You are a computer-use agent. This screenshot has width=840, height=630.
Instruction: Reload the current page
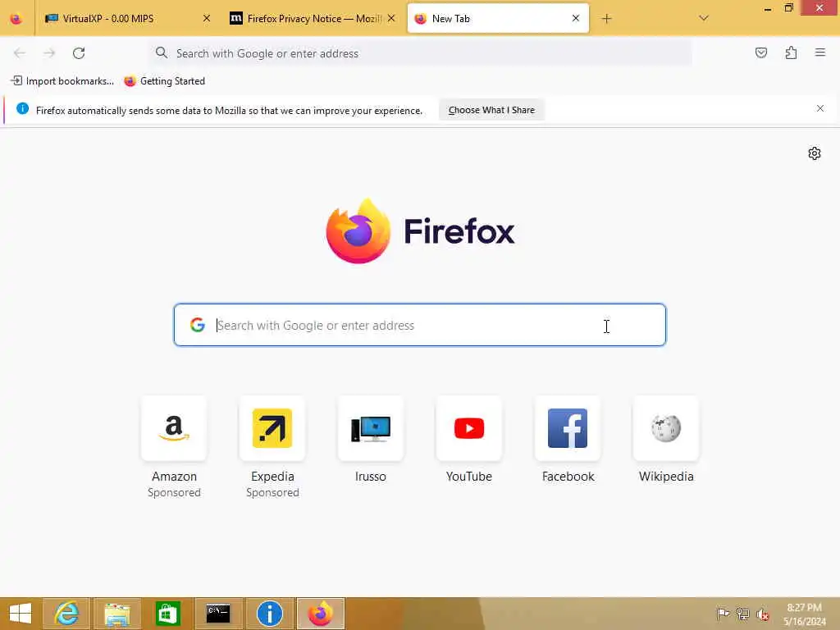(x=79, y=53)
